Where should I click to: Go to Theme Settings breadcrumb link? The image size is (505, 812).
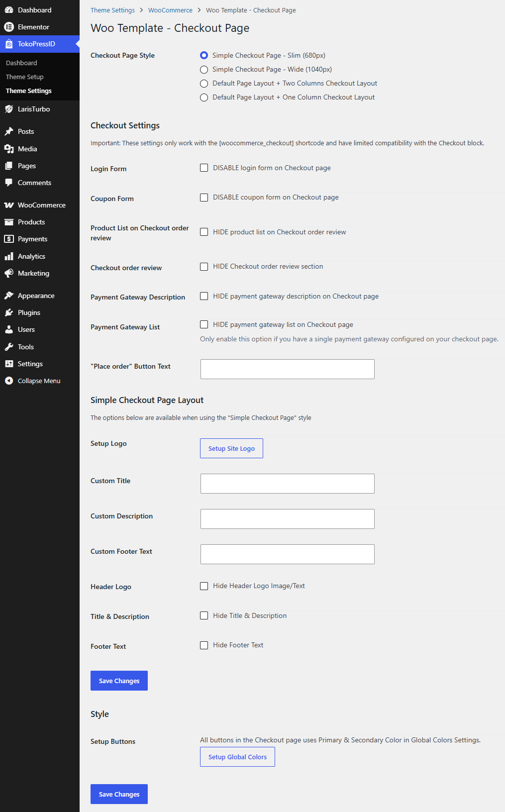point(112,10)
